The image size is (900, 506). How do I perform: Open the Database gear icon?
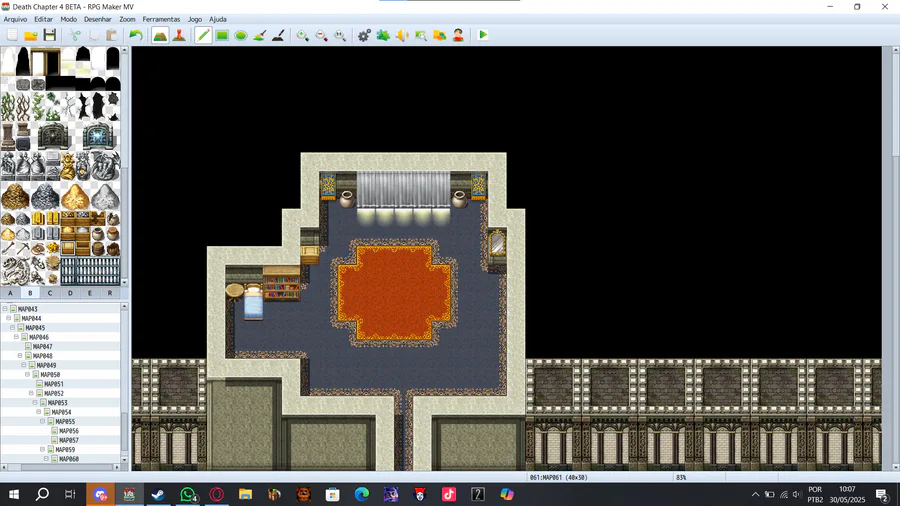[364, 35]
